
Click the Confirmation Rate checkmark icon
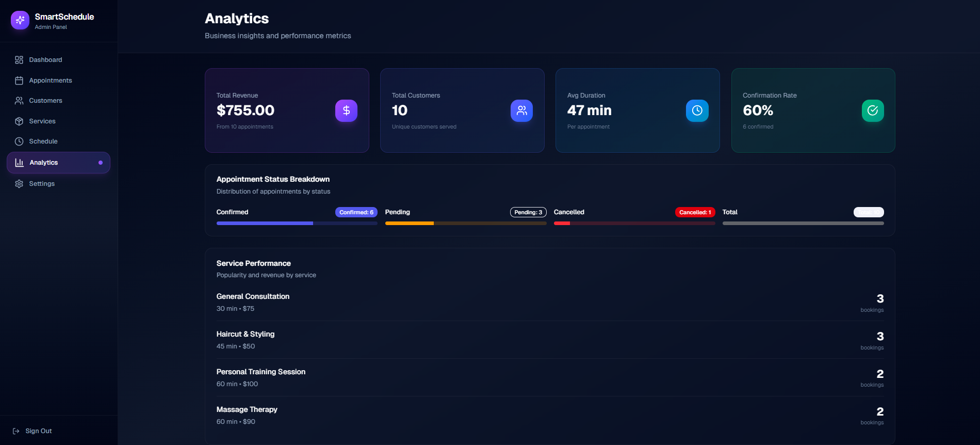872,110
